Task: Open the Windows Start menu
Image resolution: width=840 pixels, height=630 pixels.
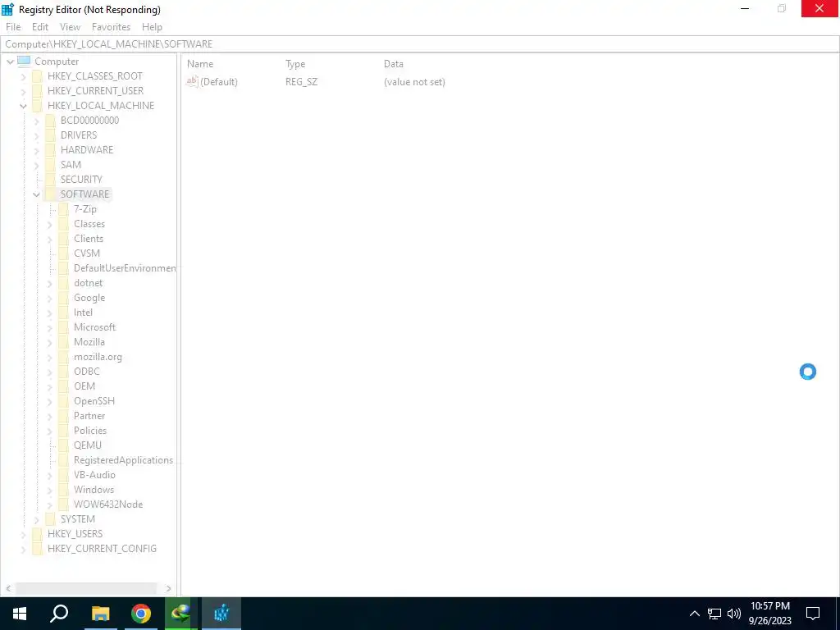Action: pyautogui.click(x=20, y=614)
